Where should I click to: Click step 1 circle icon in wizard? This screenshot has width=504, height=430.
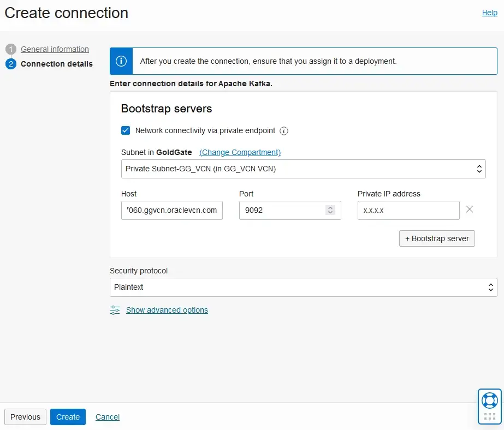tap(11, 50)
